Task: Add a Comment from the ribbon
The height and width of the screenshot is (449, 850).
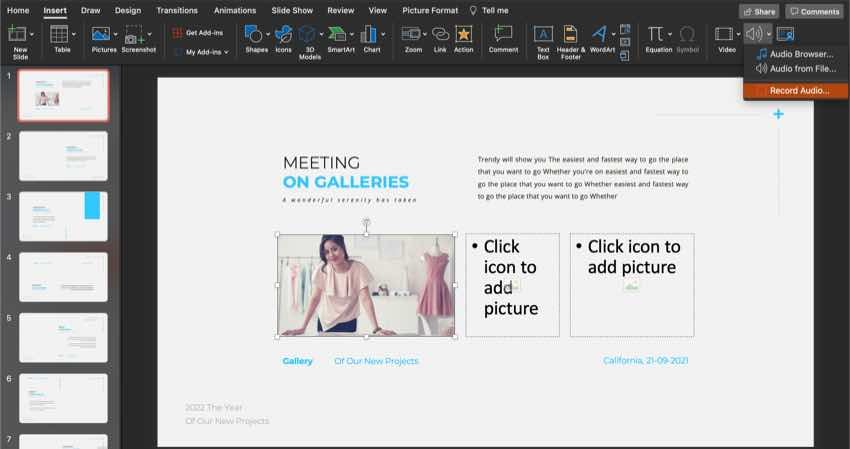Action: tap(503, 35)
